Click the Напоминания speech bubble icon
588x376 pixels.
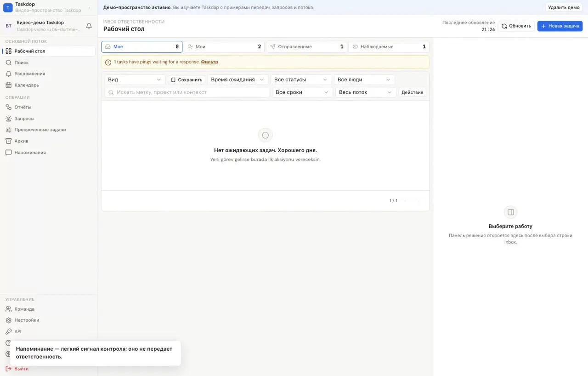[x=8, y=152]
